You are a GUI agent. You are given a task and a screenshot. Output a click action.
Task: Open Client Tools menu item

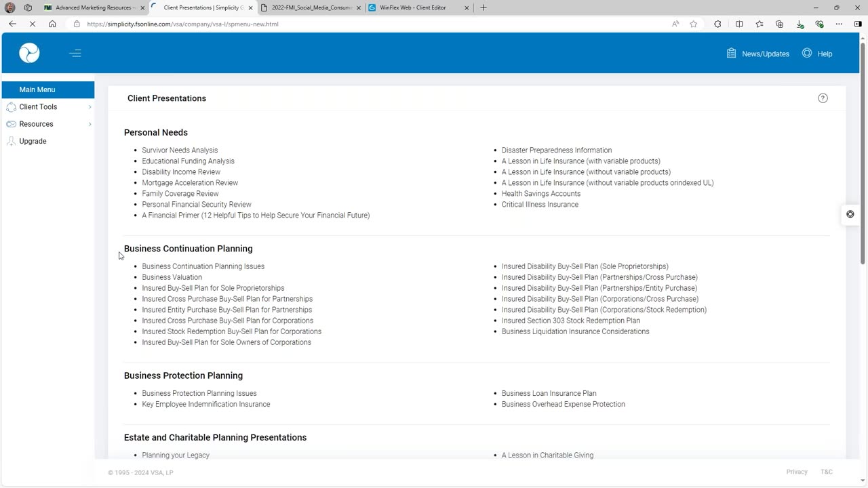(x=38, y=107)
